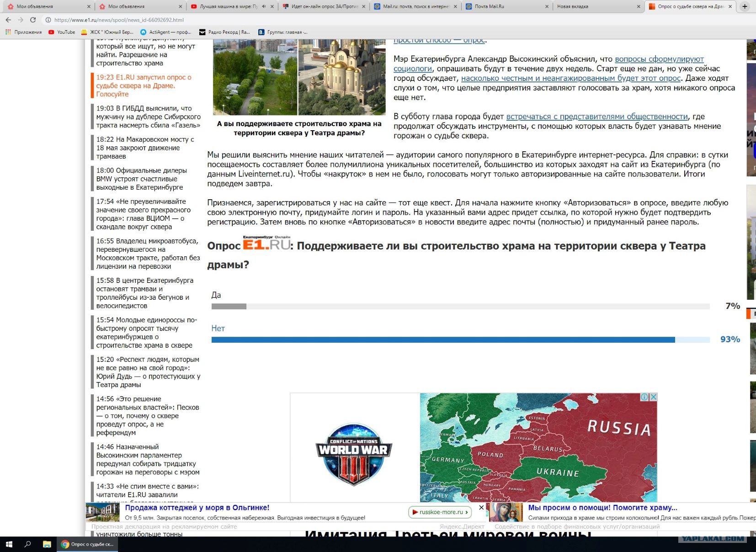Open the ad info icon on World War ad
Screen dimensions: 756x552
(x=644, y=397)
